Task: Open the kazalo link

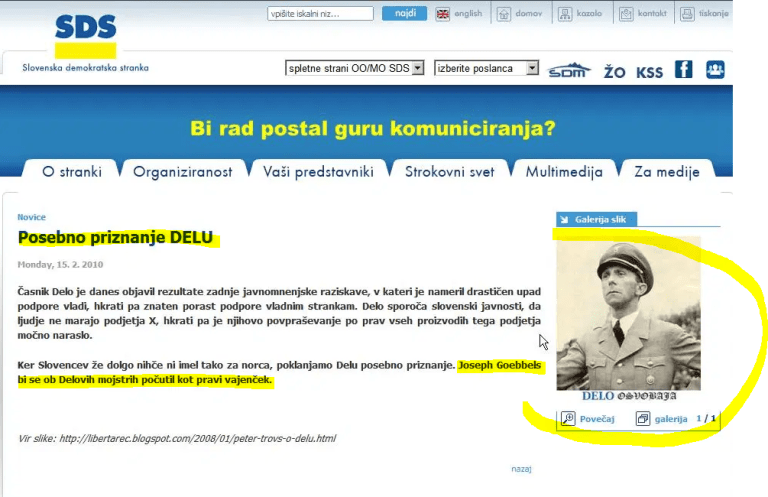Action: tap(589, 14)
